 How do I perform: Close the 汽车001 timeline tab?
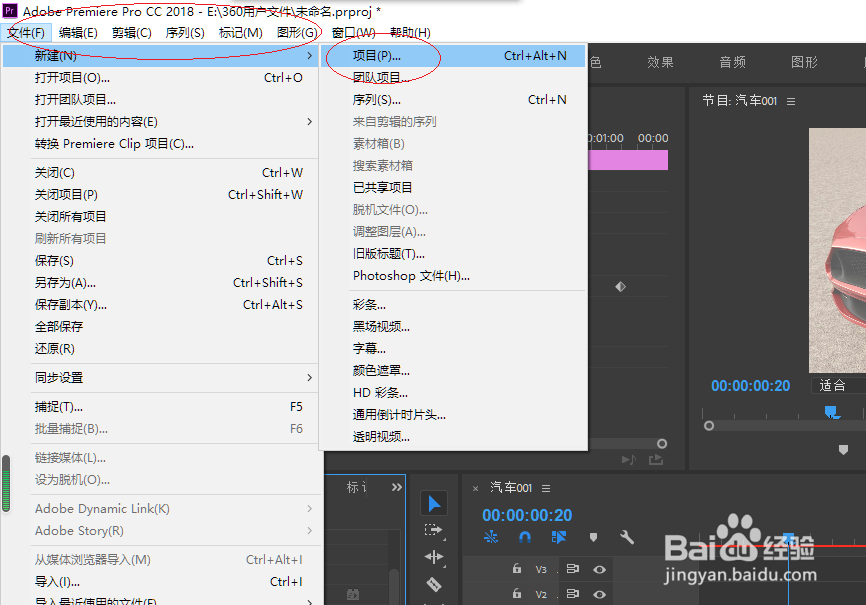(x=475, y=488)
